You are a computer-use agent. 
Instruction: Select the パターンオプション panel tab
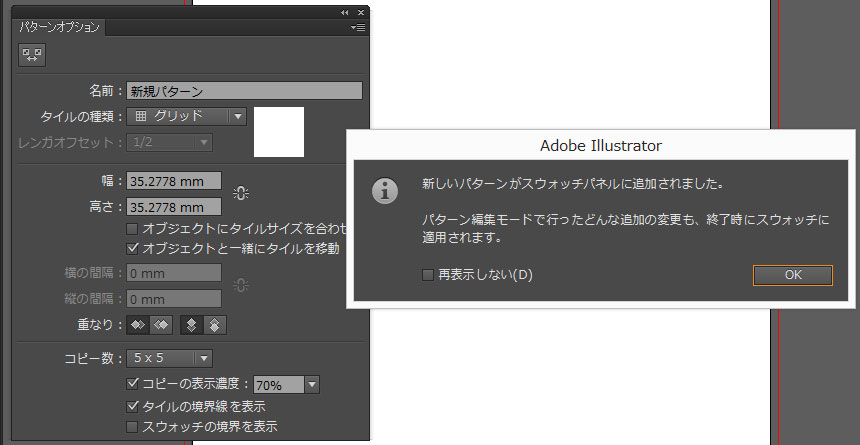click(60, 27)
